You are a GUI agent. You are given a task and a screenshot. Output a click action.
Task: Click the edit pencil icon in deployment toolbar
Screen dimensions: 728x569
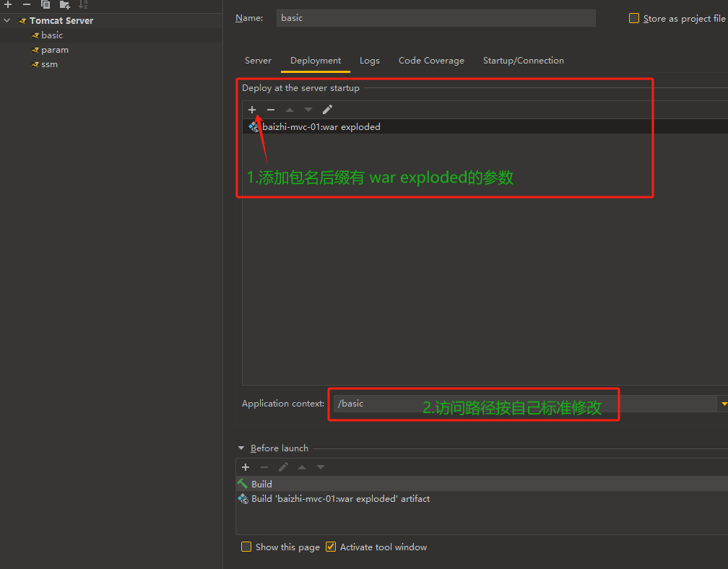pos(327,110)
